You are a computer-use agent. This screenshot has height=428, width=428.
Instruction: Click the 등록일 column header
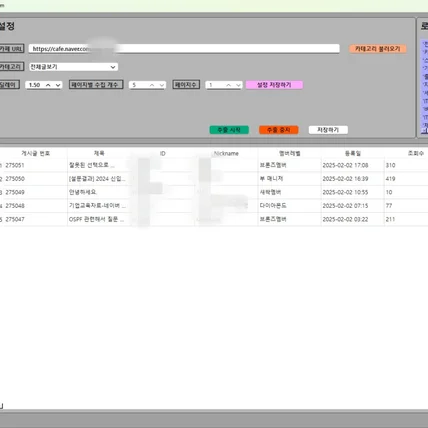353,153
